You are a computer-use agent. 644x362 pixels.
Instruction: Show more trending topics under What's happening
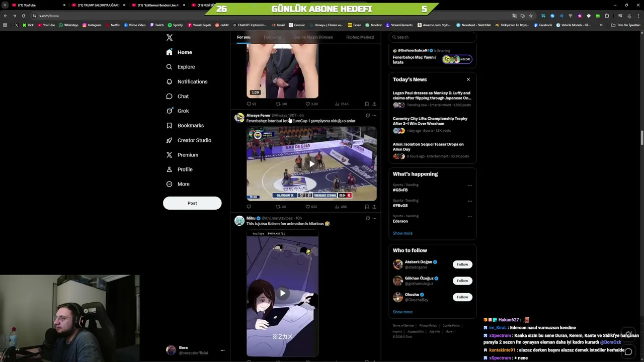click(x=403, y=233)
